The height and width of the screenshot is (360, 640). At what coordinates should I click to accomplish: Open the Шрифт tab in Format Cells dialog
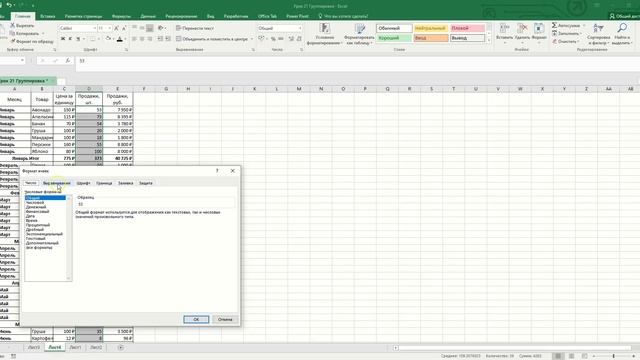[x=83, y=183]
